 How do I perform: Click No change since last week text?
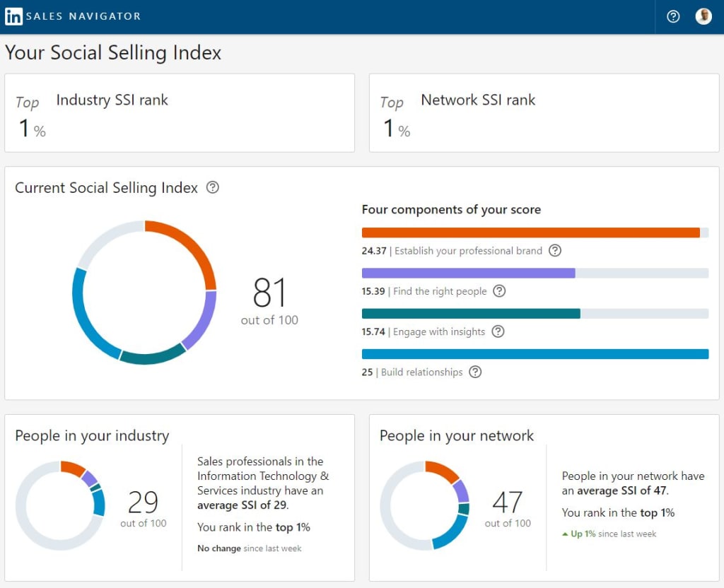[x=250, y=548]
